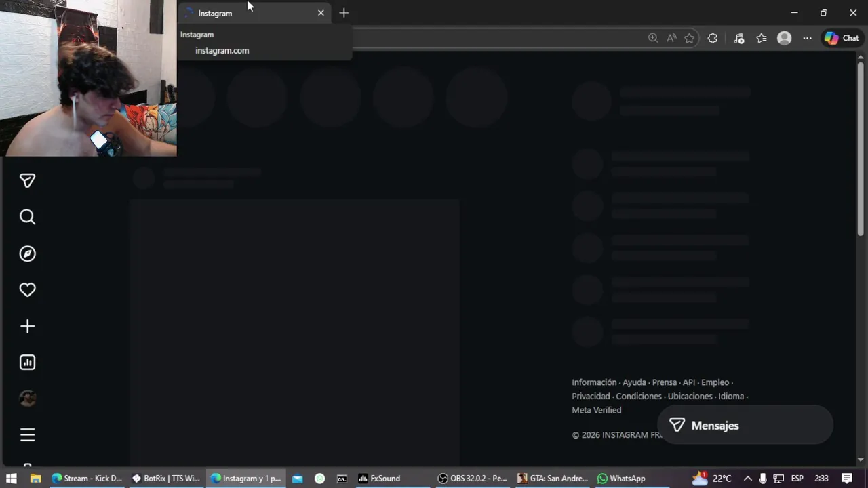Open a new browser tab
The width and height of the screenshot is (868, 488).
(x=344, y=13)
